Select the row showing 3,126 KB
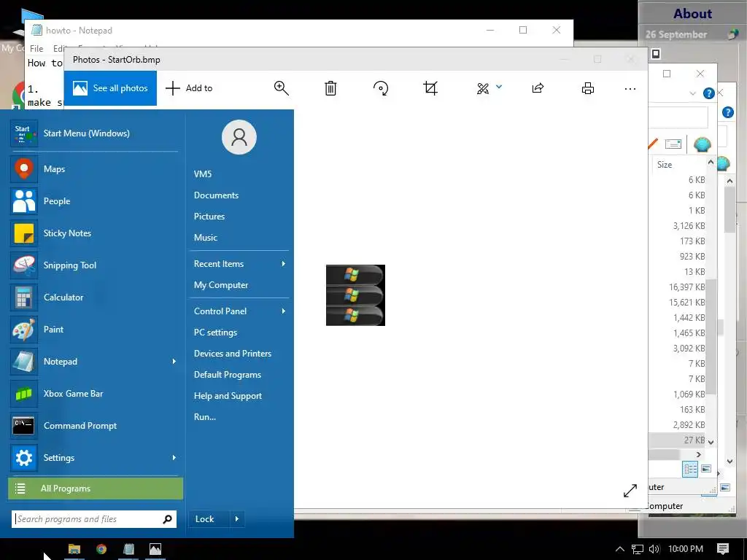 [x=689, y=226]
